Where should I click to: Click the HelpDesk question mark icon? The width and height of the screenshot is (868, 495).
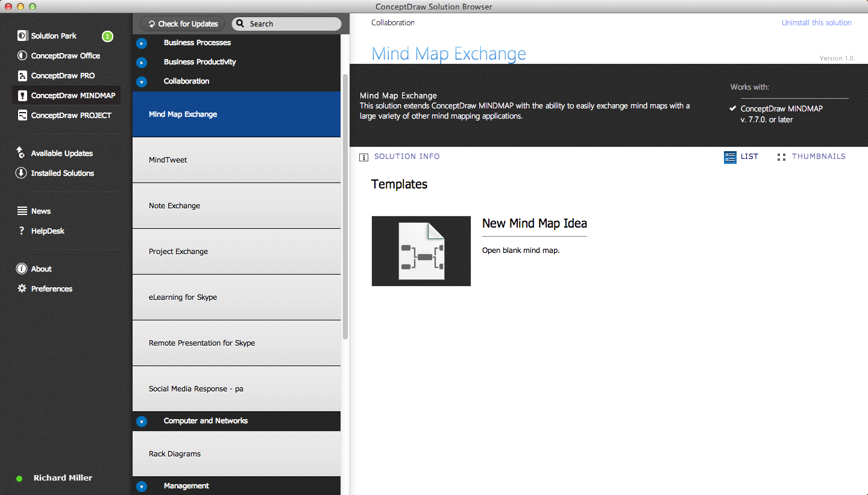pyautogui.click(x=22, y=231)
